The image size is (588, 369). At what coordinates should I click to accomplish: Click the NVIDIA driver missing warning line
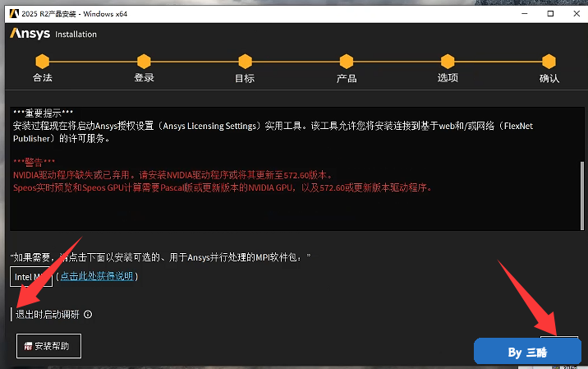172,175
